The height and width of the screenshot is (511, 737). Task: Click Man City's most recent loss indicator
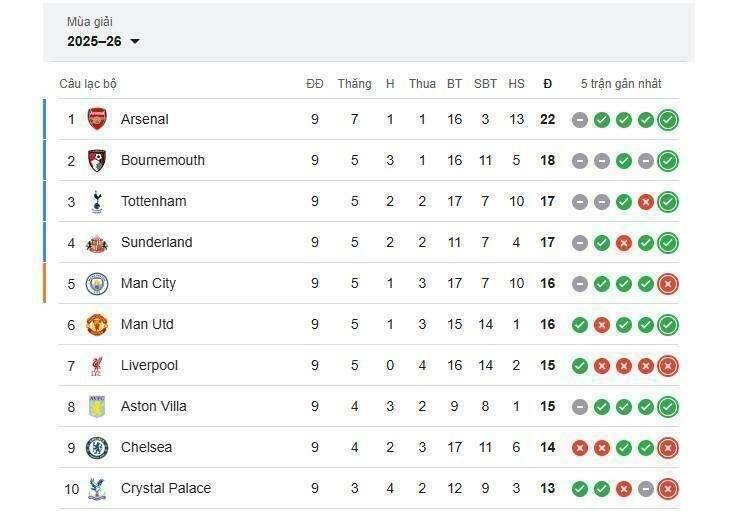pos(668,284)
